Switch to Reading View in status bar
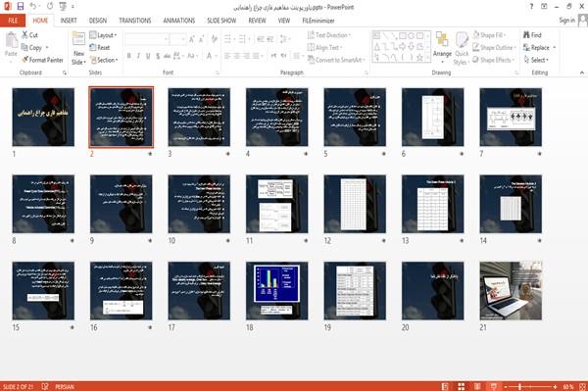 (477, 386)
